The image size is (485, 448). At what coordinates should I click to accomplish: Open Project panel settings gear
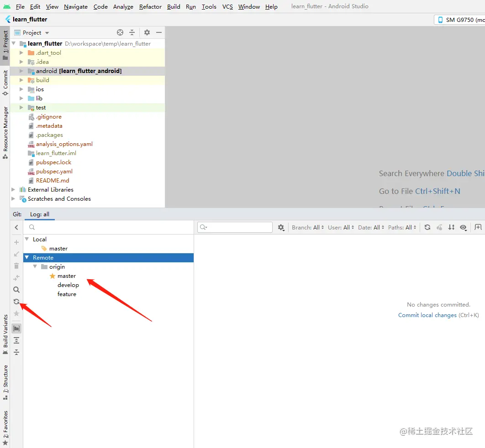click(147, 32)
